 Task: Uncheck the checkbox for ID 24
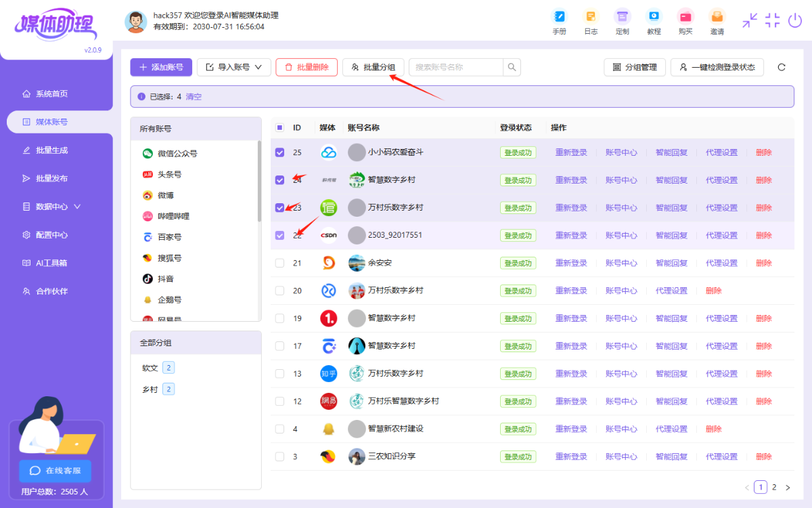click(x=279, y=180)
